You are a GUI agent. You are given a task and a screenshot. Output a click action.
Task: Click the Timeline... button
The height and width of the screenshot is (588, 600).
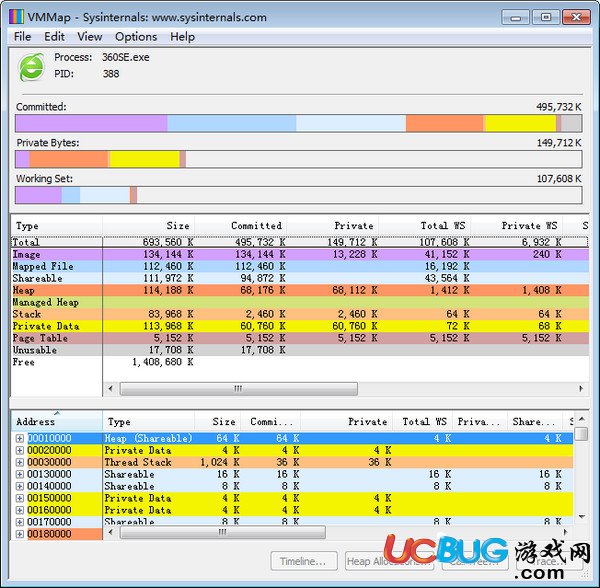click(304, 561)
